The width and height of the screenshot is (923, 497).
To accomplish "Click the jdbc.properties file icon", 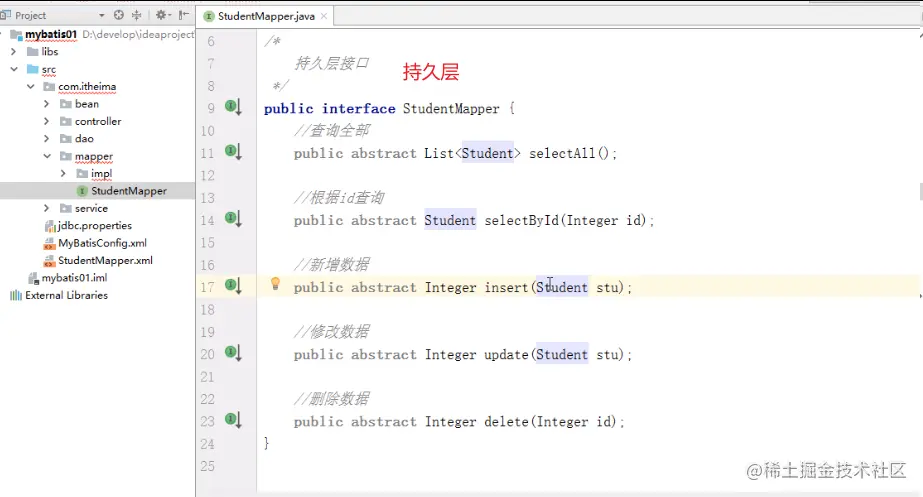I will tap(50, 226).
